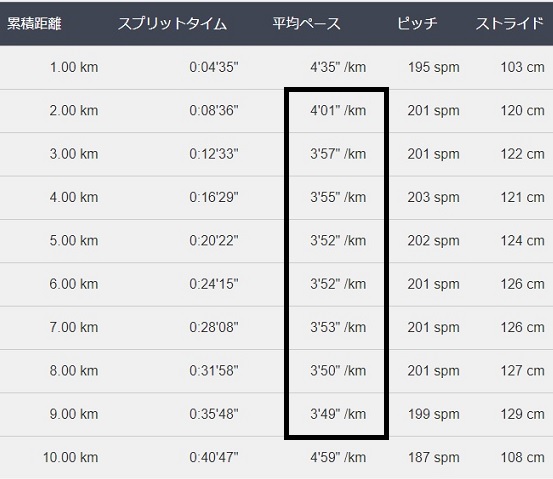Image resolution: width=553 pixels, height=479 pixels.
Task: Click split time 0:20'22"
Action: point(214,241)
